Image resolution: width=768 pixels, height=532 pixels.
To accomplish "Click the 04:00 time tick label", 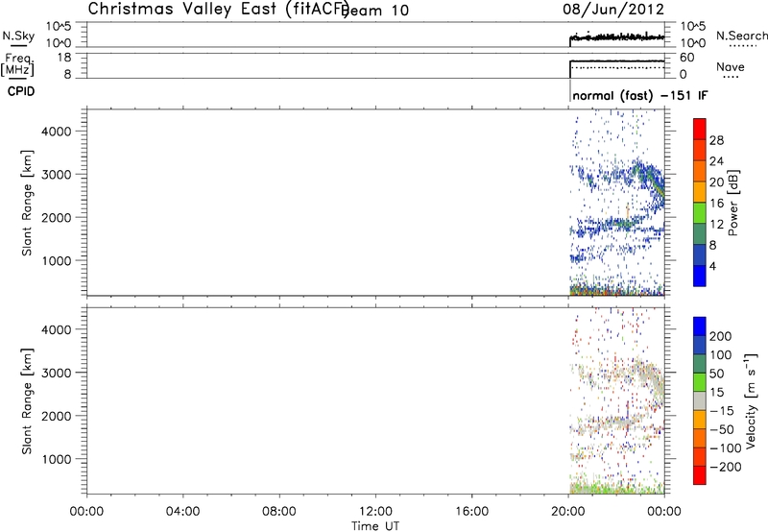I will tap(182, 512).
